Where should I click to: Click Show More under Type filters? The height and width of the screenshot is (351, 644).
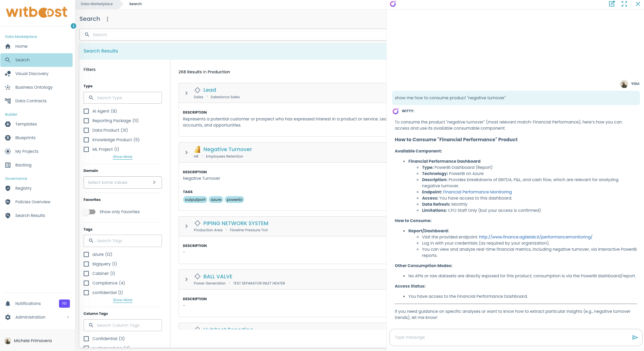coord(122,157)
